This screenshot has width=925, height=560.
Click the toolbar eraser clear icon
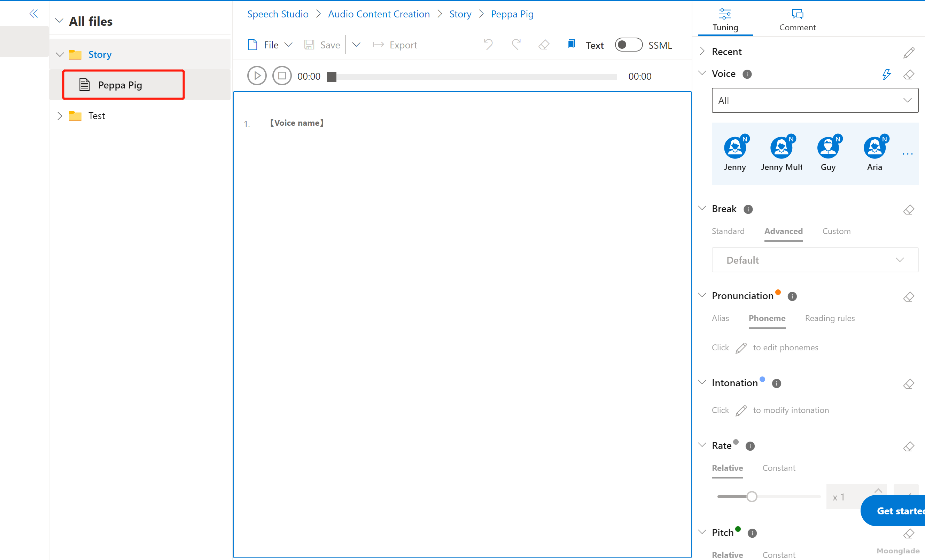pos(544,45)
